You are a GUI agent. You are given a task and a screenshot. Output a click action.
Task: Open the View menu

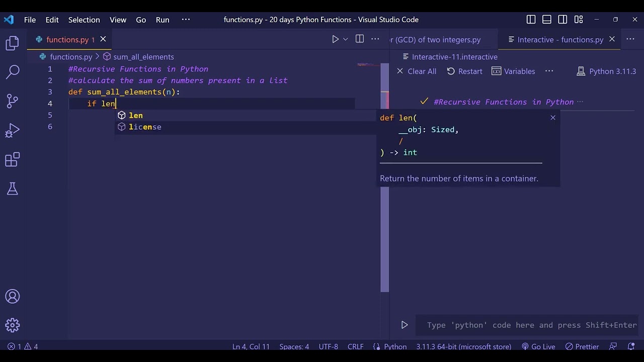118,20
